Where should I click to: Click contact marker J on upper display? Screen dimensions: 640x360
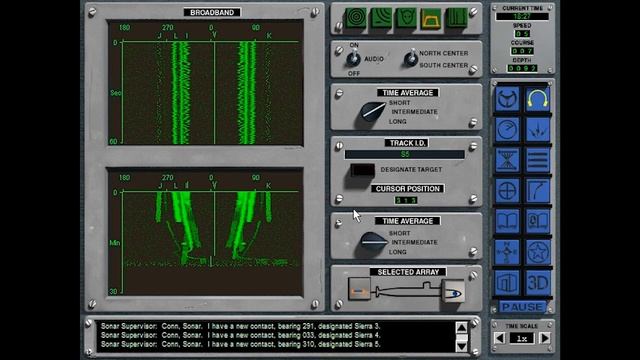pyautogui.click(x=160, y=36)
